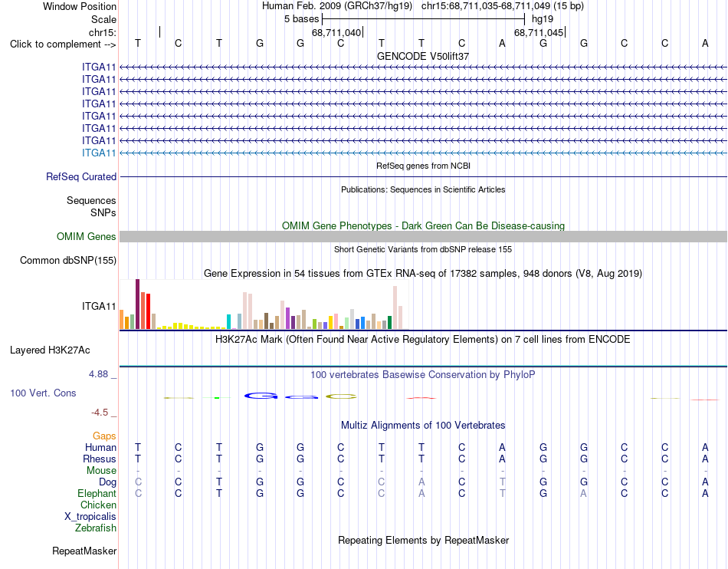
Task: Click the Dog alignment row label
Action: click(x=107, y=482)
